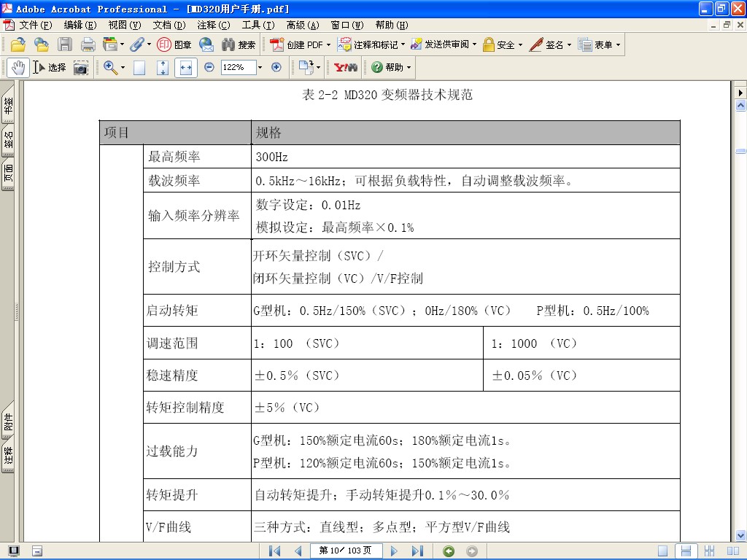Click the full screen icon in status bar

tap(14, 551)
